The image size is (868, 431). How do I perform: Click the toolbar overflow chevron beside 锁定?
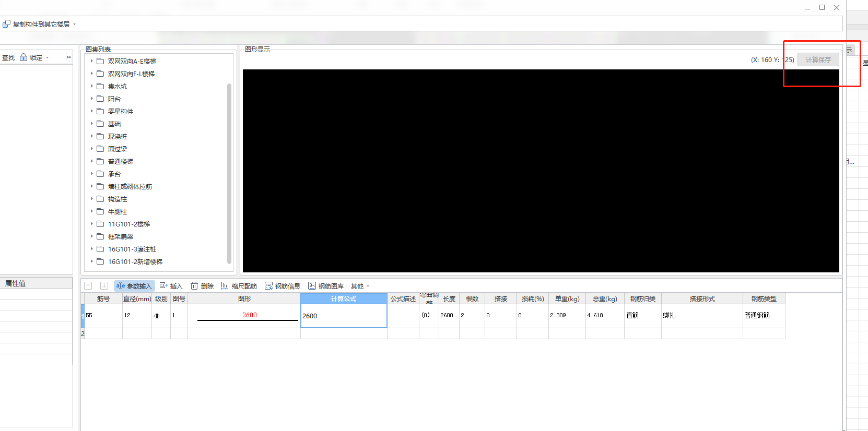[69, 57]
